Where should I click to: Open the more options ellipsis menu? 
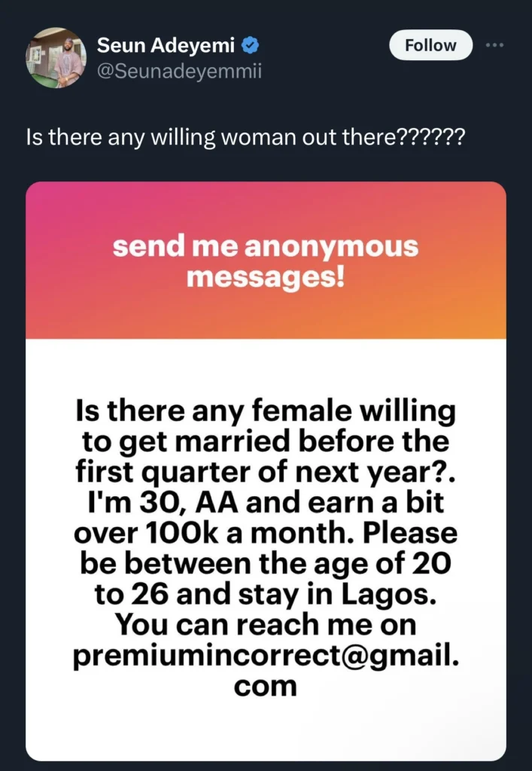click(494, 45)
